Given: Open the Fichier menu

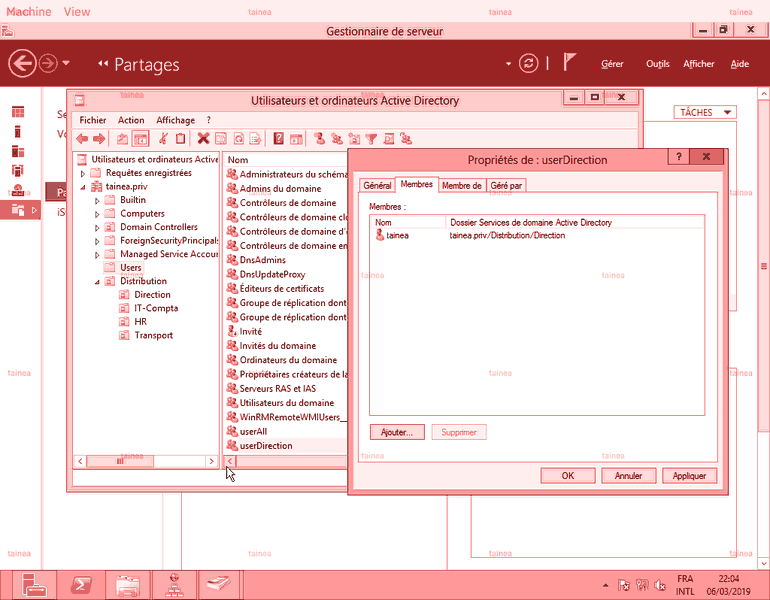Looking at the screenshot, I should click(x=93, y=120).
